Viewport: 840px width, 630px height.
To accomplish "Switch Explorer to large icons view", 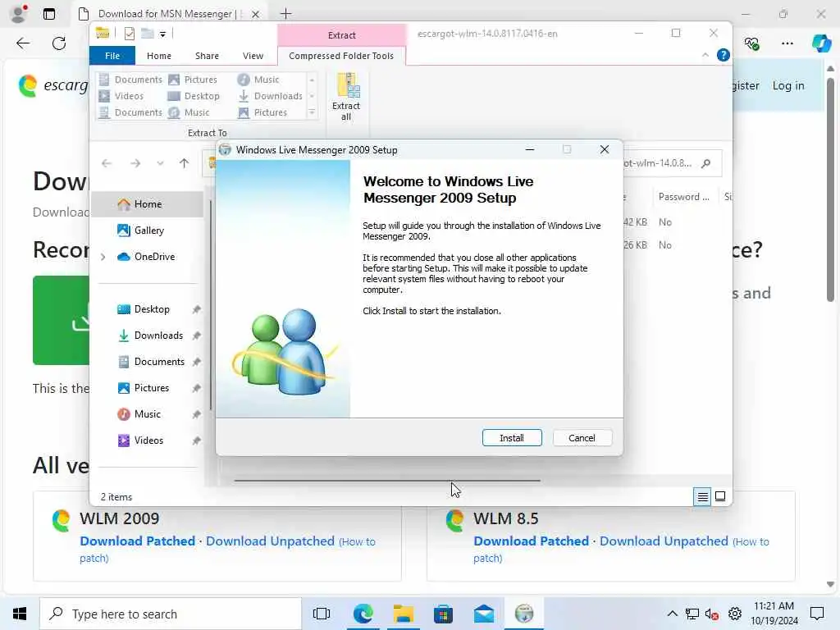I will click(720, 496).
